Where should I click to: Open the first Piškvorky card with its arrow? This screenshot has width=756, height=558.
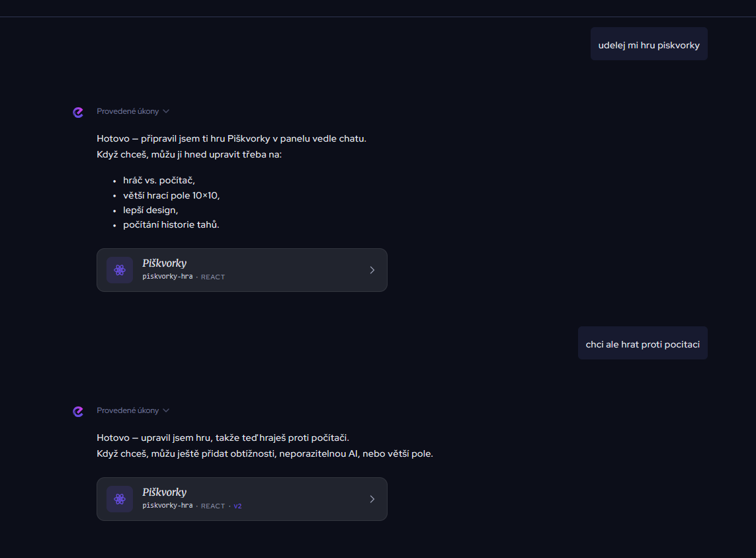372,270
